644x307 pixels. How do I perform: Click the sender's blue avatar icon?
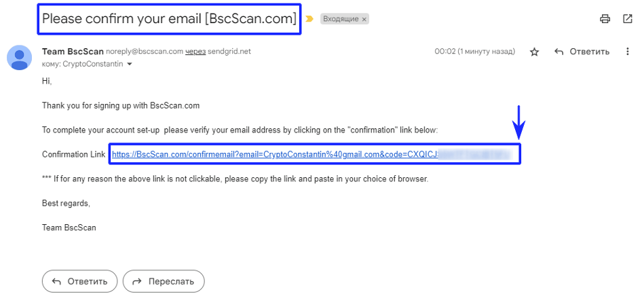click(x=19, y=58)
